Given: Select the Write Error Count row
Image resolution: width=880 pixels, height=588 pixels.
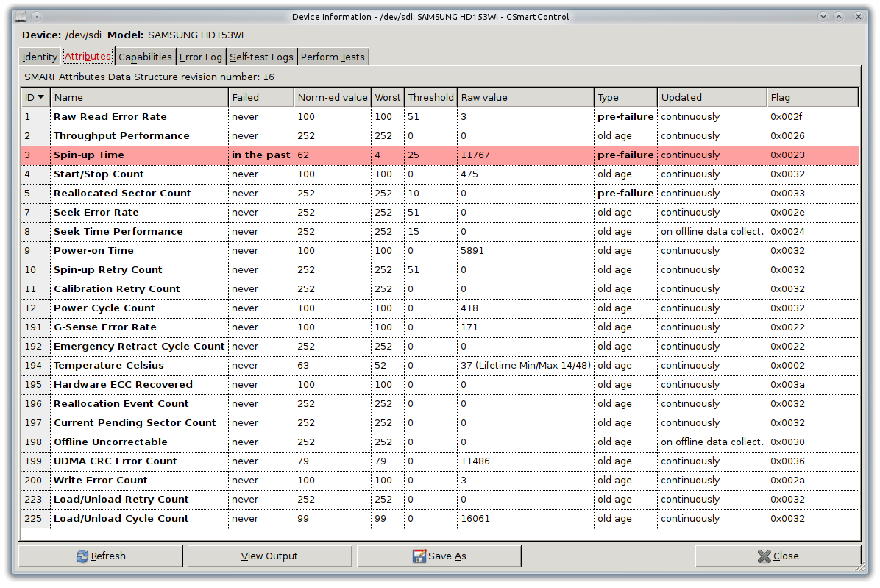Looking at the screenshot, I should click(440, 481).
